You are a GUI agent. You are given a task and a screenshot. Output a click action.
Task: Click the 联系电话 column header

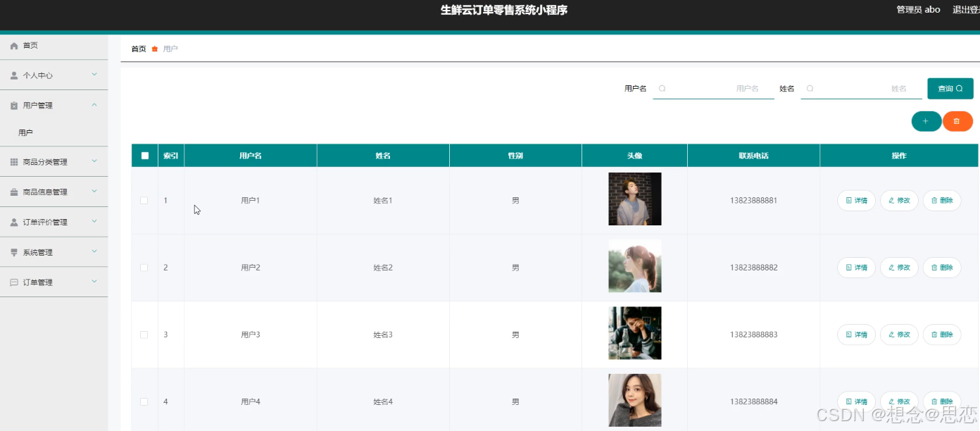tap(753, 156)
